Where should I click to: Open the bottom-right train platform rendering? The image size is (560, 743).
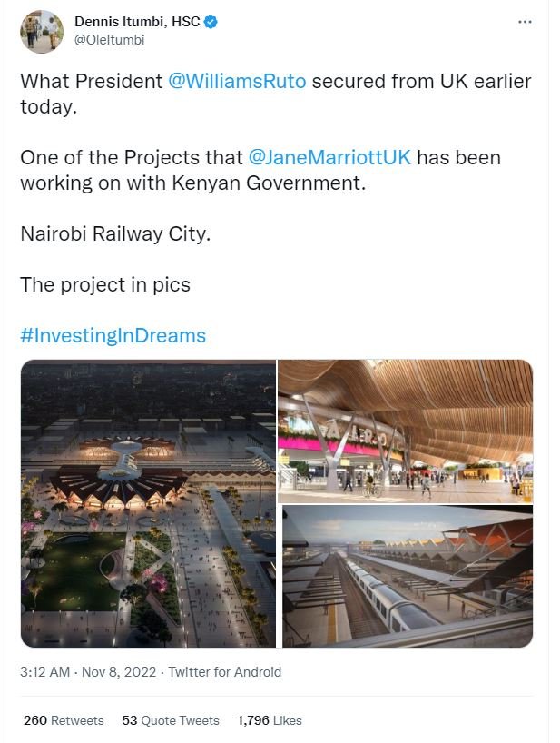(x=408, y=577)
